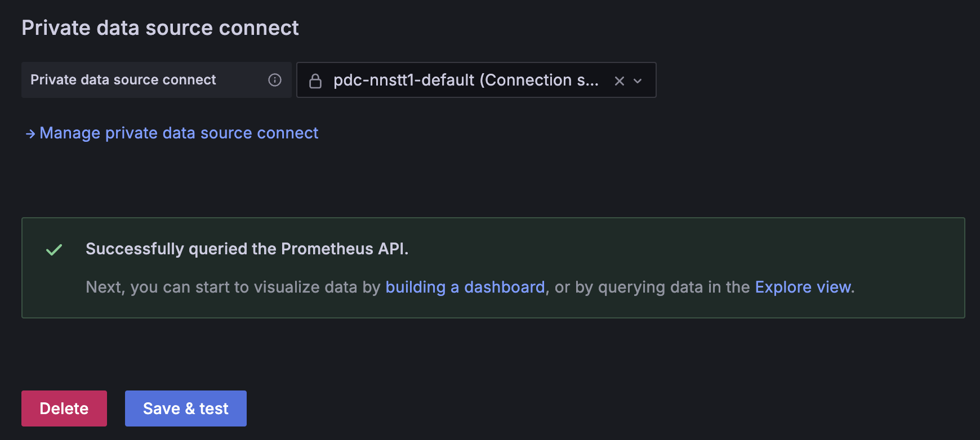Click the pdc-nnstt1-default selected value text
Viewport: 980px width, 440px height.
click(x=403, y=80)
